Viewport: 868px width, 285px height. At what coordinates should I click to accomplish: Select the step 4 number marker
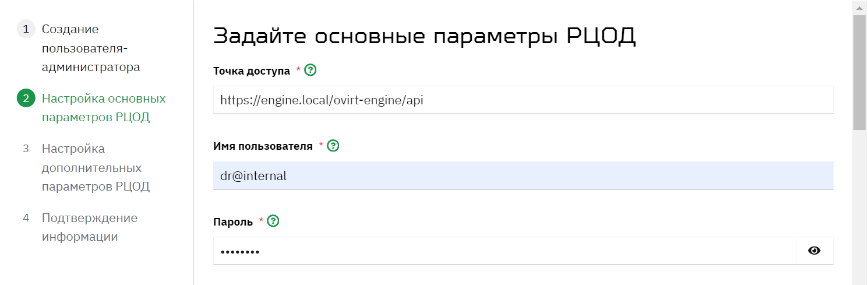[26, 218]
